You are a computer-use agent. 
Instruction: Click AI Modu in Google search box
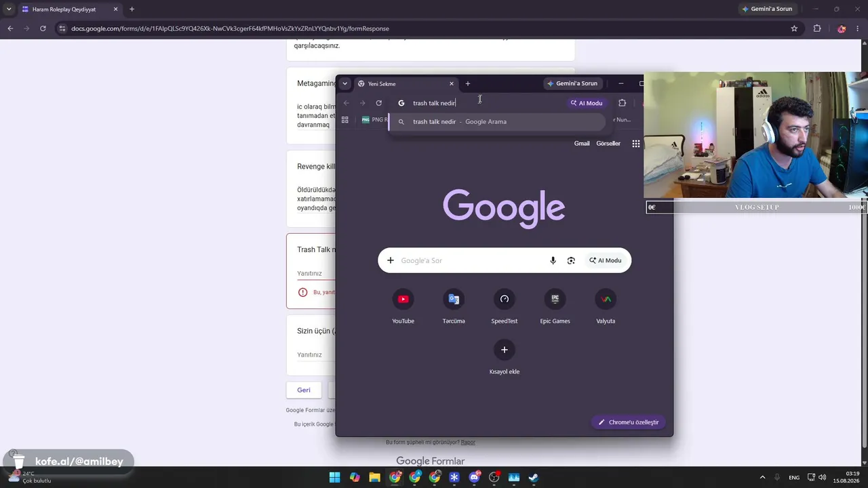[606, 260]
